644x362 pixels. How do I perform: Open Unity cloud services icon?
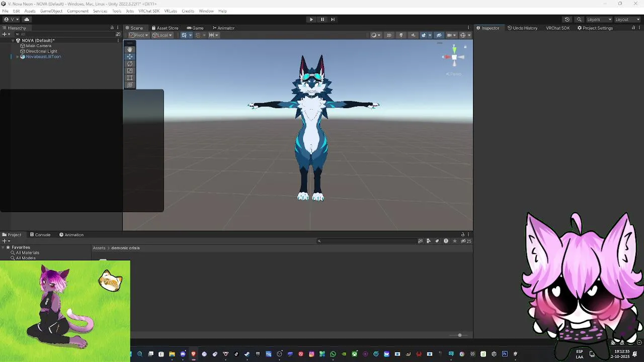pyautogui.click(x=27, y=19)
